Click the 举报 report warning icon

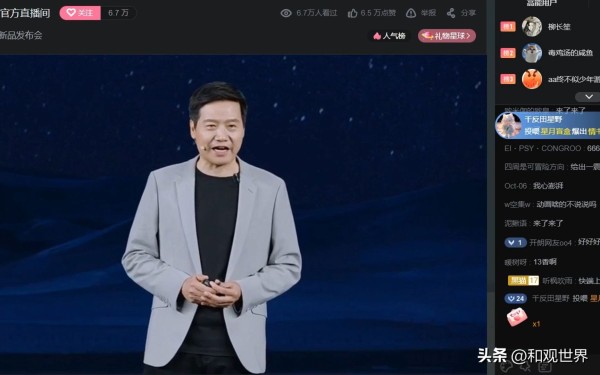pyautogui.click(x=411, y=13)
